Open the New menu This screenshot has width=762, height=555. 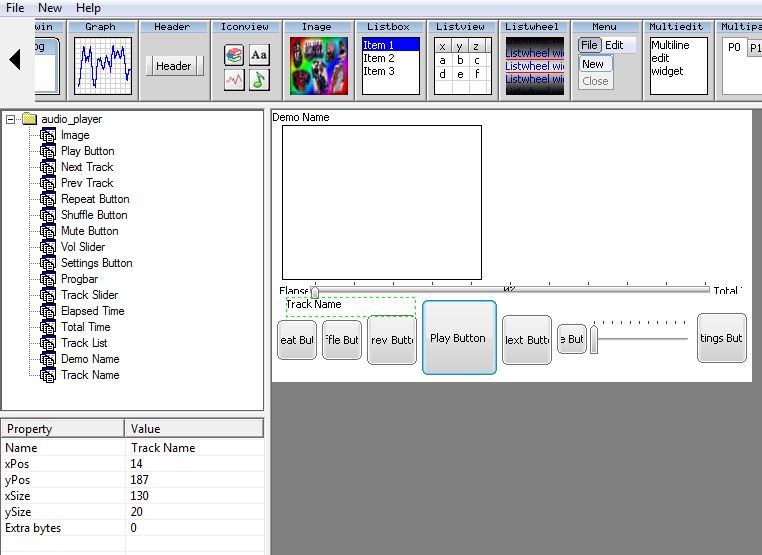[x=50, y=8]
